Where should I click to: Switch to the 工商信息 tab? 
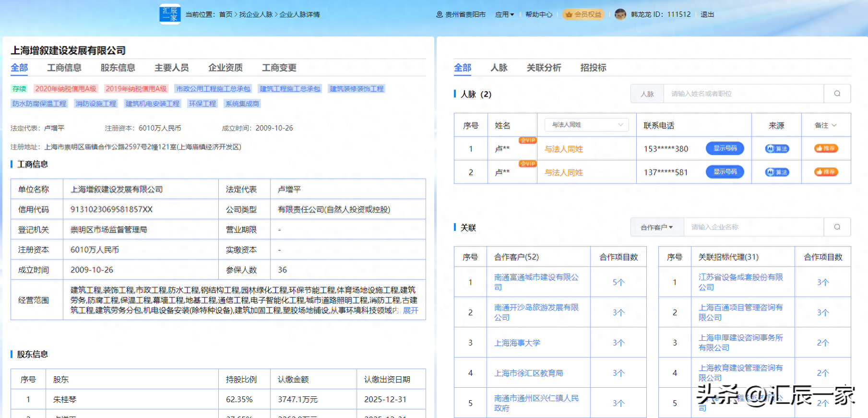tap(64, 68)
